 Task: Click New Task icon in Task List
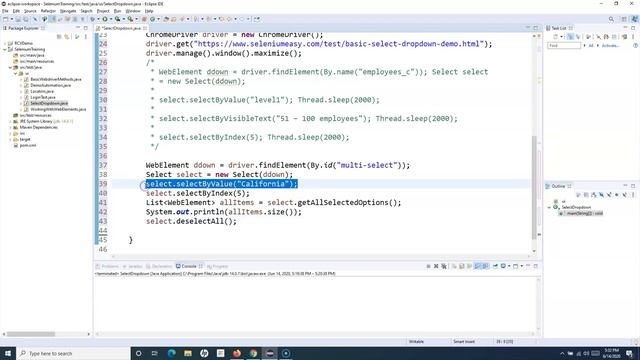pos(556,37)
